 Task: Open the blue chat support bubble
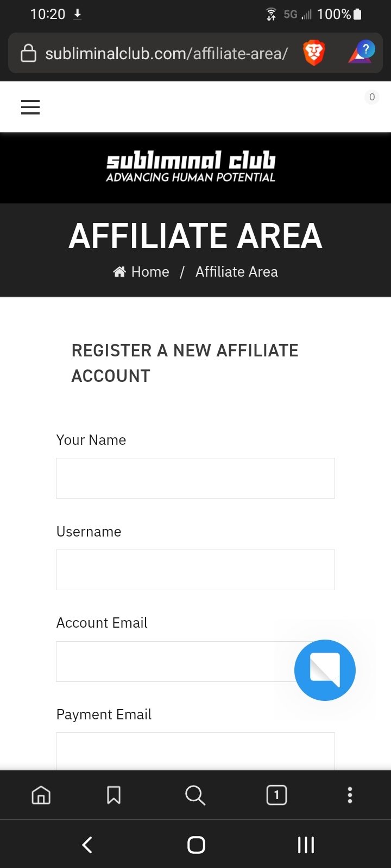tap(325, 670)
